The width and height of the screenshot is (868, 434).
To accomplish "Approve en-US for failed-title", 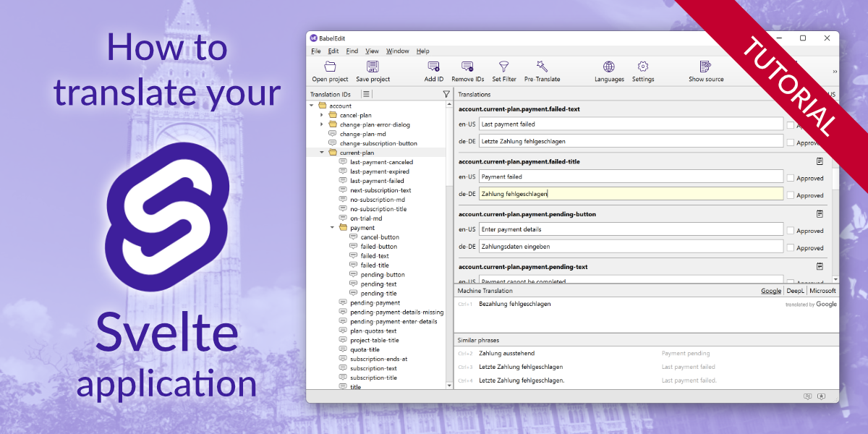I will coord(791,178).
